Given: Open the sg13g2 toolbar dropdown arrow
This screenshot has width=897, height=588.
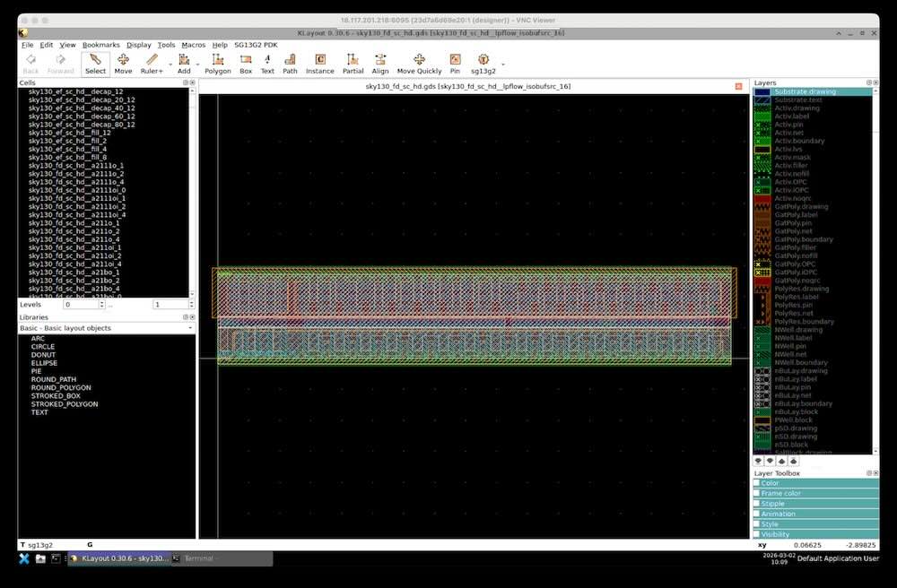Looking at the screenshot, I should 502,65.
